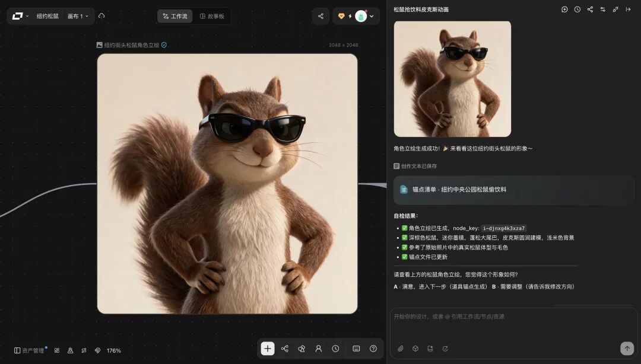The width and height of the screenshot is (641, 364).
Task: Click the 2048 × 2048 size label
Action: (344, 45)
